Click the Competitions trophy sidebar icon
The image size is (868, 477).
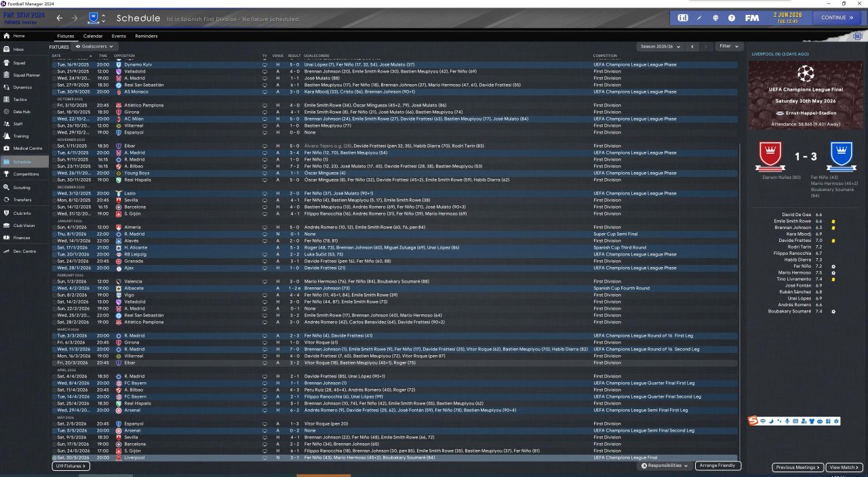(7, 174)
